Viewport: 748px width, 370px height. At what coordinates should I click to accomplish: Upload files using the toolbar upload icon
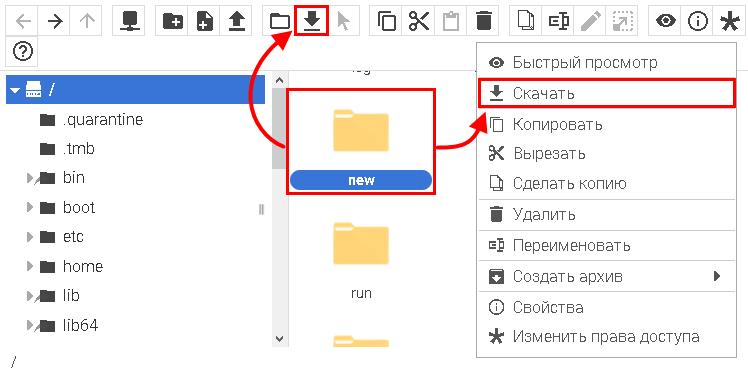[x=236, y=21]
